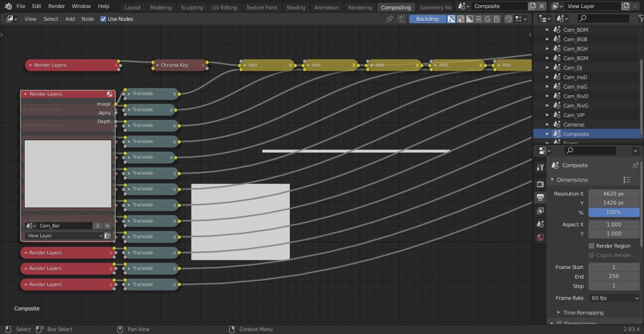Show only the G backdrop channel
Viewport: 644px width, 334px height.
[487, 19]
